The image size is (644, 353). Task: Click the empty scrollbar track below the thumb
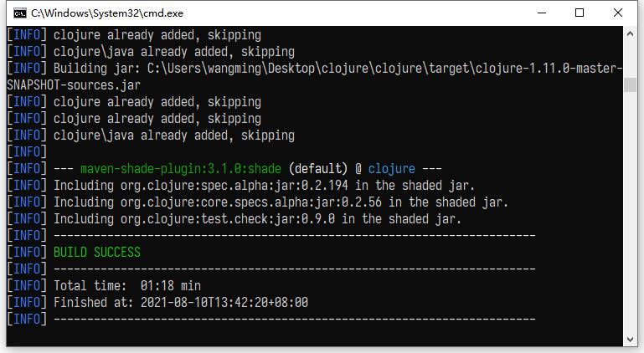click(631, 209)
